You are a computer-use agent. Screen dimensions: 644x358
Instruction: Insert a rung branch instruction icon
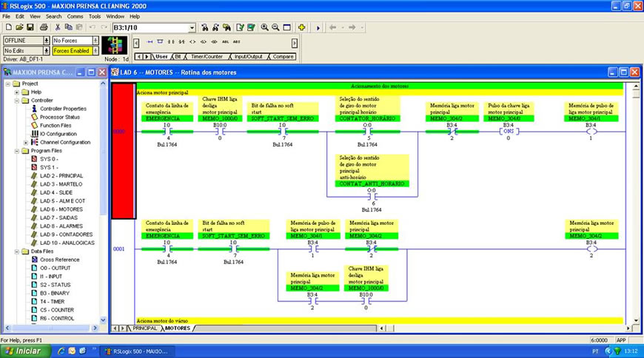pyautogui.click(x=160, y=41)
